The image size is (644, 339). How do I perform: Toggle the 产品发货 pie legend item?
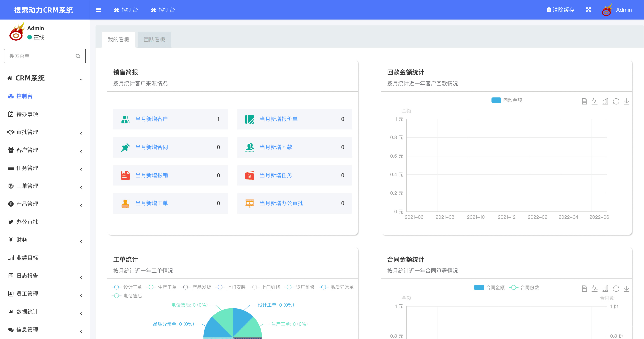pos(196,287)
